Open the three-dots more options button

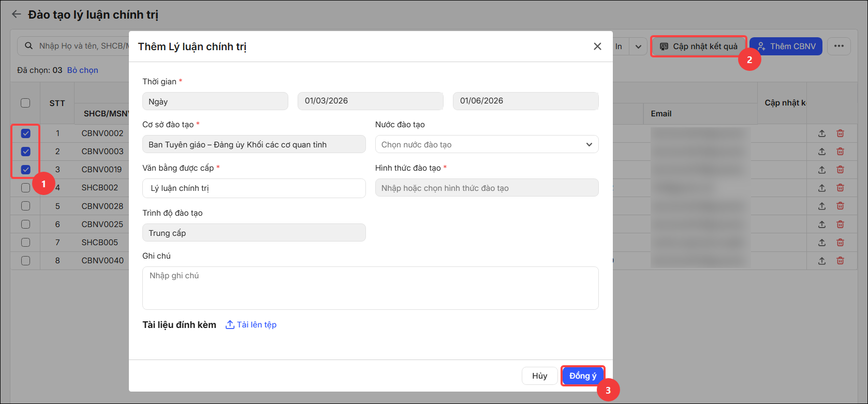click(x=839, y=46)
